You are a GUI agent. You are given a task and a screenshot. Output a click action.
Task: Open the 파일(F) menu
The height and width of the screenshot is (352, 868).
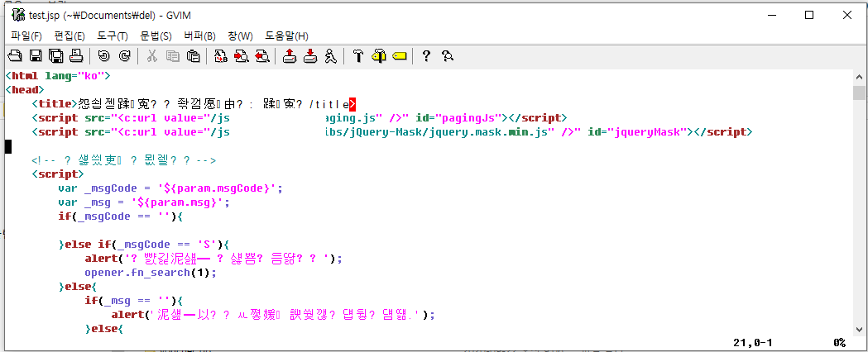pos(26,36)
